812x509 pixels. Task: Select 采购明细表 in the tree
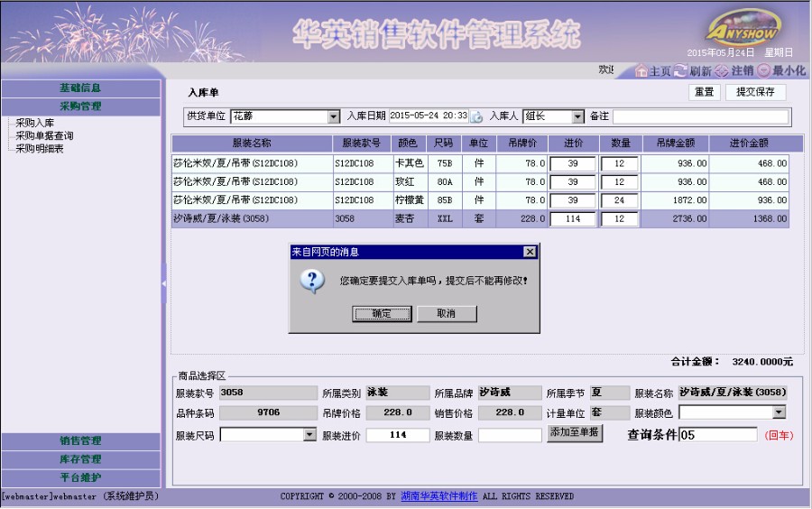tap(40, 149)
